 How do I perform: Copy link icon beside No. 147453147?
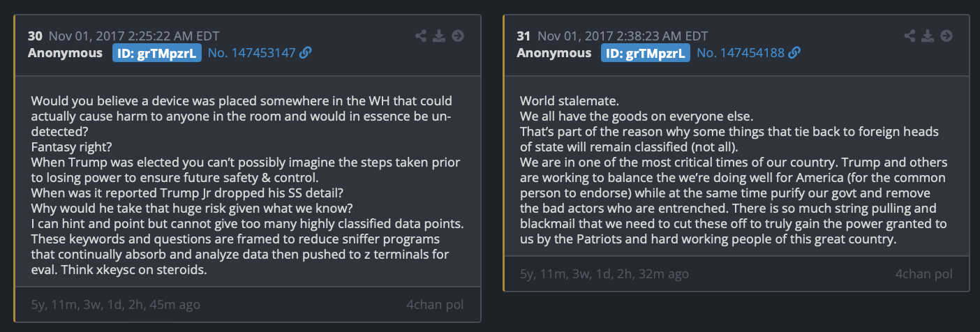305,53
